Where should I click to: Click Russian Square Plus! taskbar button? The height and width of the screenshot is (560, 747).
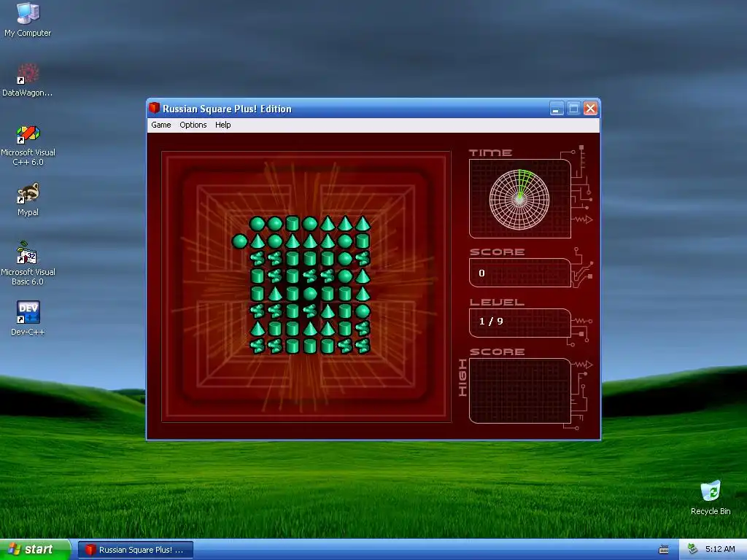click(136, 550)
